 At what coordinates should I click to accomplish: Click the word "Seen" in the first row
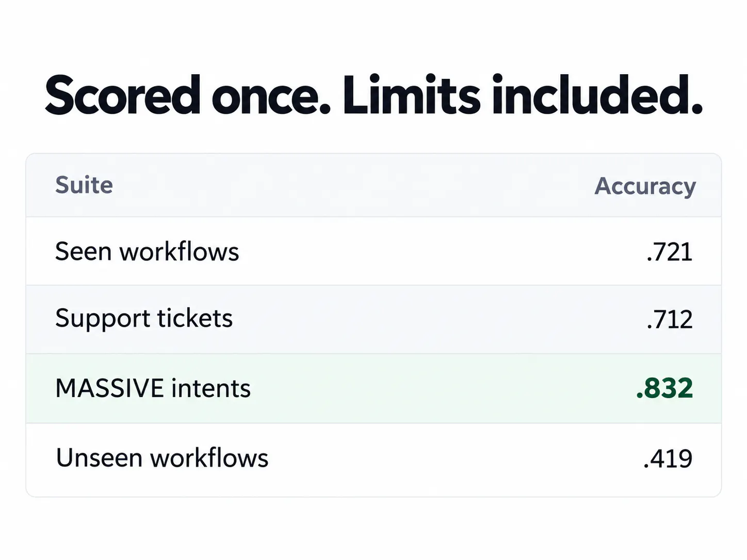pyautogui.click(x=83, y=252)
